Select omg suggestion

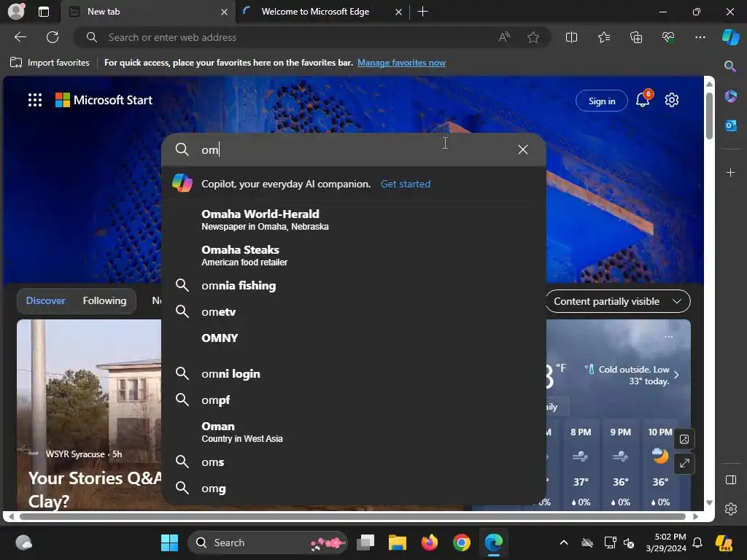point(354,488)
